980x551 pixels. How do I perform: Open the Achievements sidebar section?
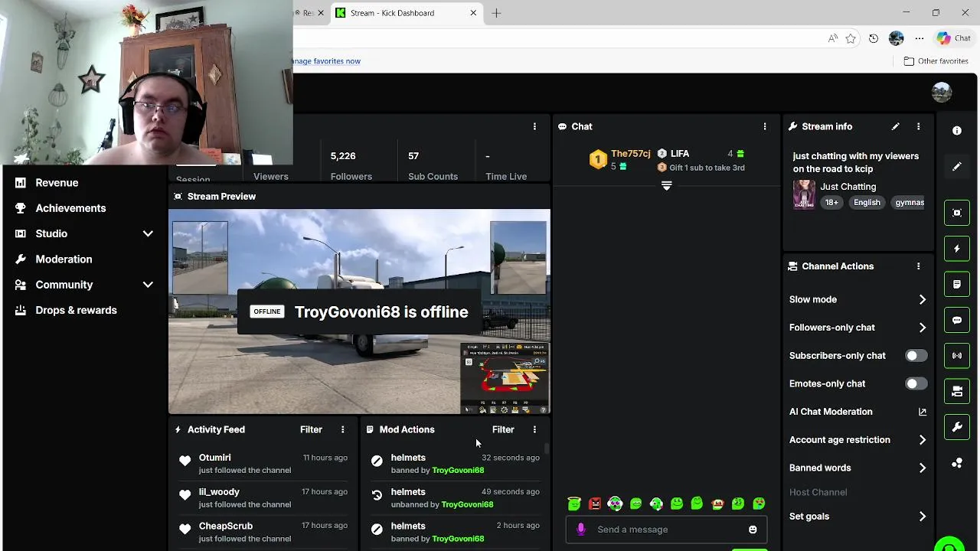(x=70, y=208)
